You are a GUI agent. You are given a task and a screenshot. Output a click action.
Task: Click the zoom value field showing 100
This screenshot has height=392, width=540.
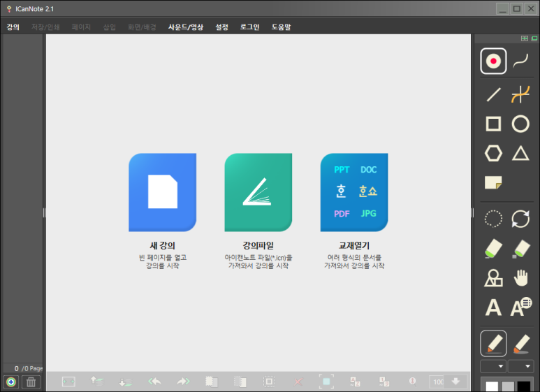437,382
